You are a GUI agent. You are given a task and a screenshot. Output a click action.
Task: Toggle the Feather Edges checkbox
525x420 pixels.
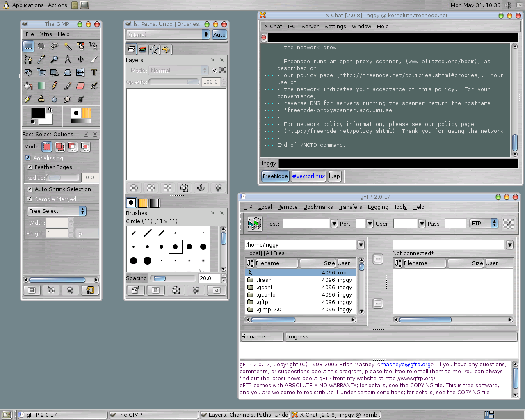click(30, 167)
